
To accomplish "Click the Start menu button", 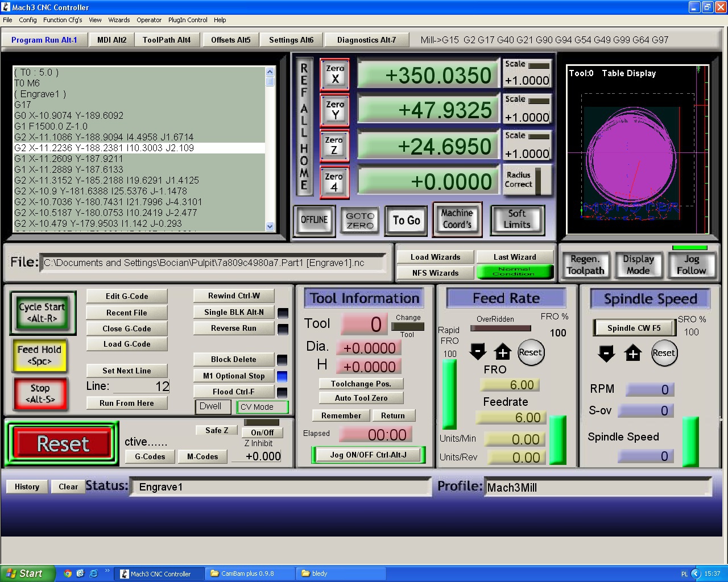I will (28, 573).
